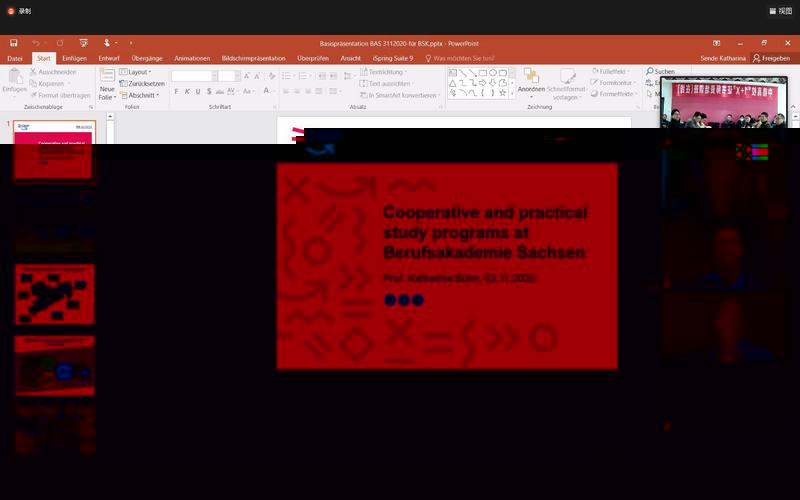
Task: Toggle underline (U) formatting
Action: (x=198, y=91)
